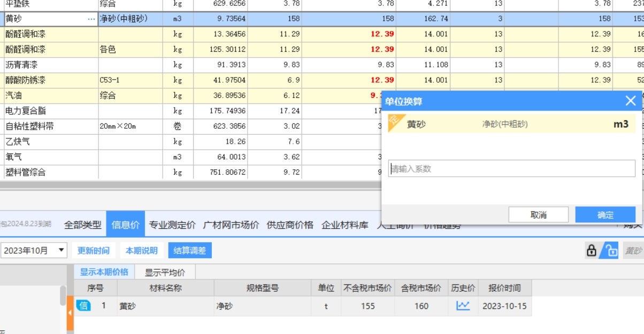The image size is (644, 334).
Task: Click the 规格型号 column header
Action: [x=263, y=288]
